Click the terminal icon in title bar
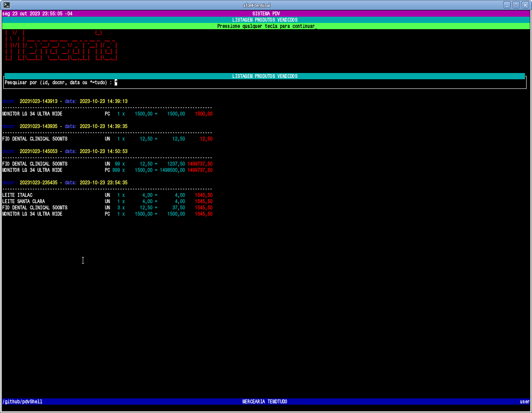The width and height of the screenshot is (532, 413). point(7,5)
